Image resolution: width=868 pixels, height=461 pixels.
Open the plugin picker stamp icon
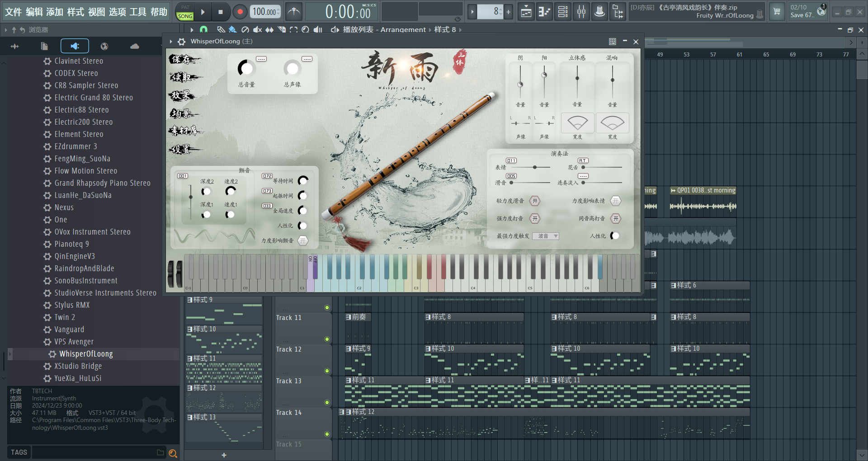pos(599,12)
